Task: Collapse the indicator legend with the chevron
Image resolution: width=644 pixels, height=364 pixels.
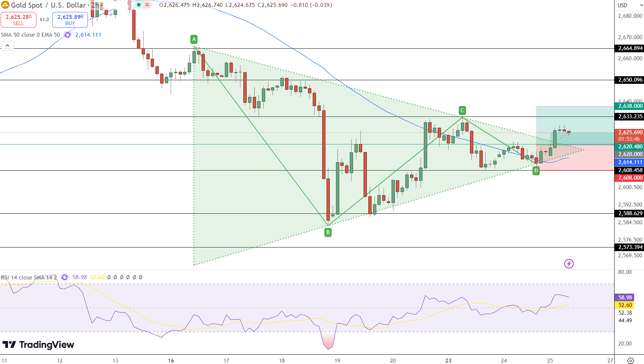Action: point(7,46)
